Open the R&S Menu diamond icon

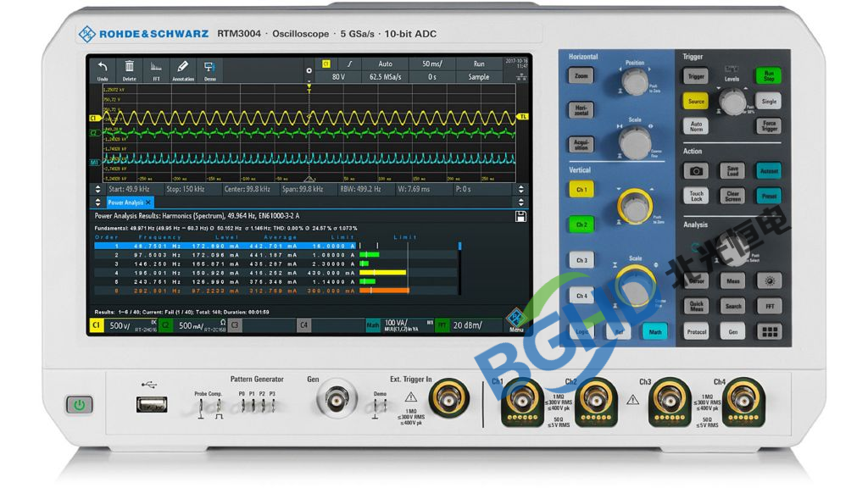[516, 320]
